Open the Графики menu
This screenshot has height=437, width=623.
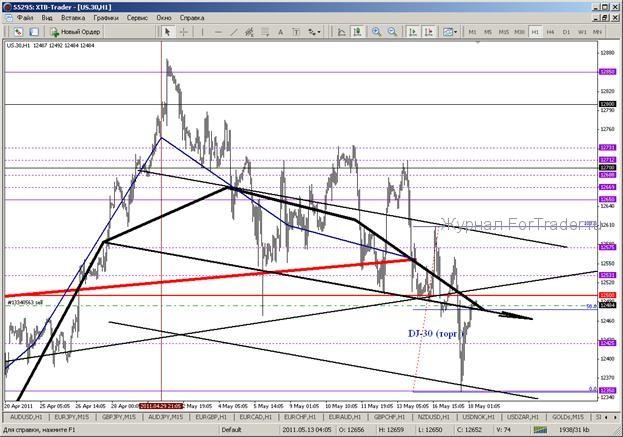point(106,18)
